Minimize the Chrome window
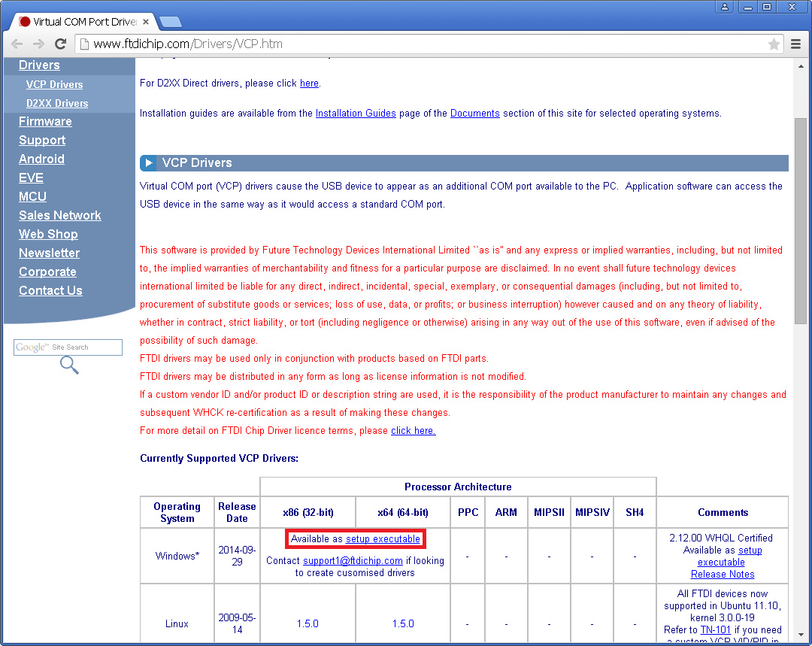 click(748, 7)
